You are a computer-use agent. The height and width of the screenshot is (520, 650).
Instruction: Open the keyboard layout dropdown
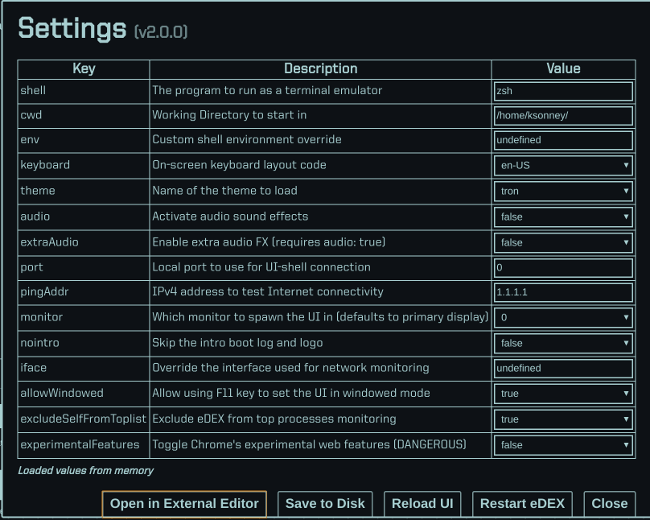coord(563,165)
